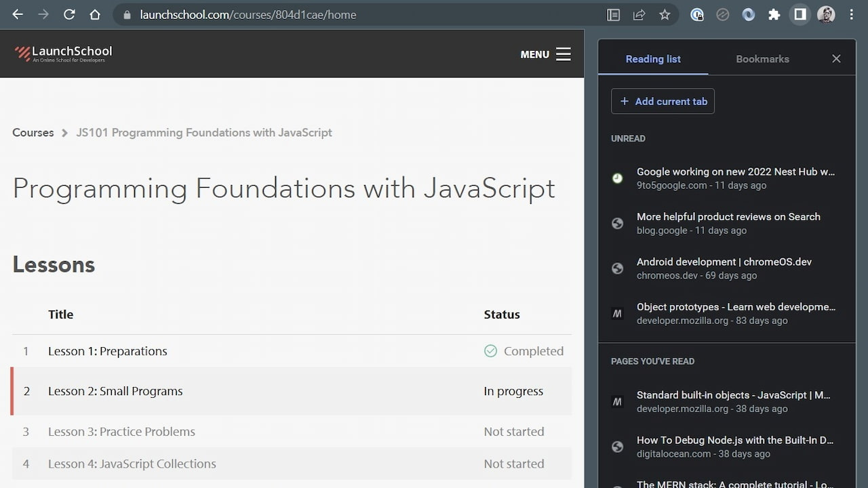The image size is (868, 488).
Task: Open Lesson 1: Preparations
Action: tap(291, 351)
